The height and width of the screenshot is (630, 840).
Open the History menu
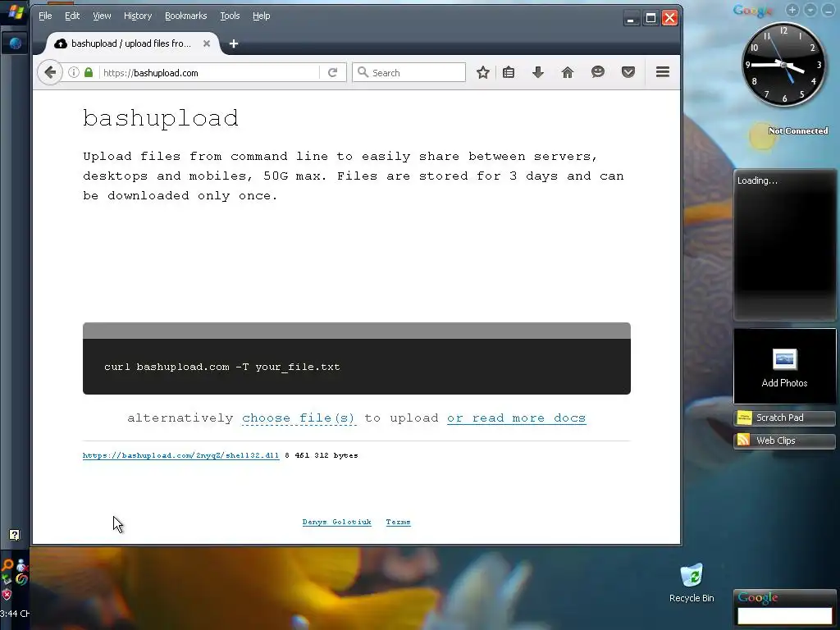coord(138,16)
